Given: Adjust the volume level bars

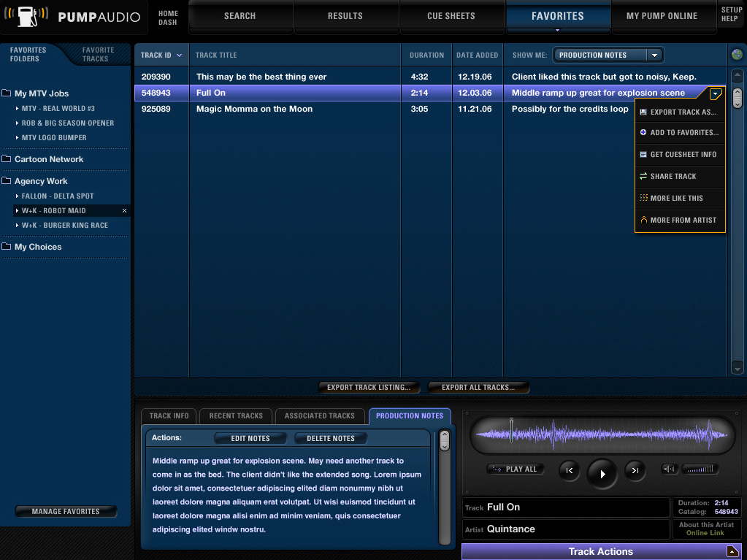Looking at the screenshot, I should coord(700,469).
